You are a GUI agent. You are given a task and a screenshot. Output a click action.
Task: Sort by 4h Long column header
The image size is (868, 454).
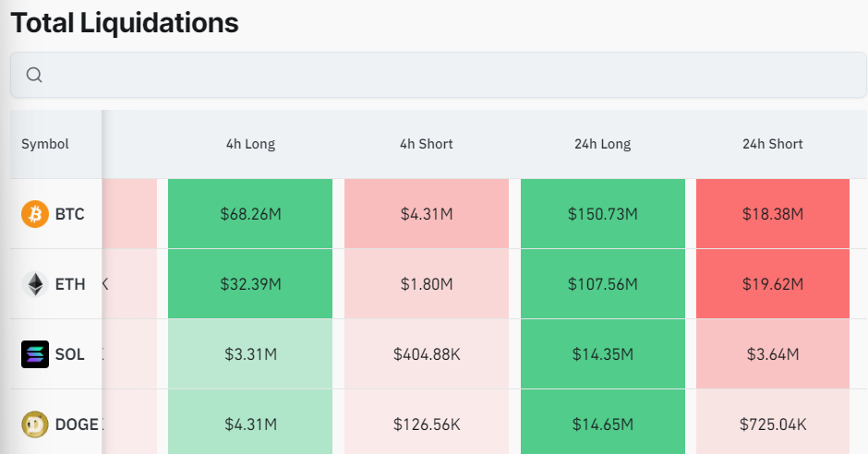(250, 144)
